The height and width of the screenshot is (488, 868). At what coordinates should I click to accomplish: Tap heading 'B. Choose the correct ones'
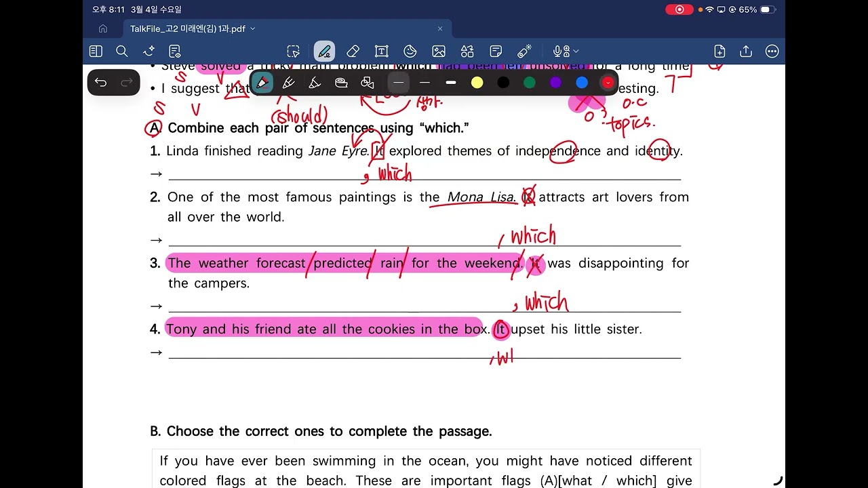click(x=321, y=432)
